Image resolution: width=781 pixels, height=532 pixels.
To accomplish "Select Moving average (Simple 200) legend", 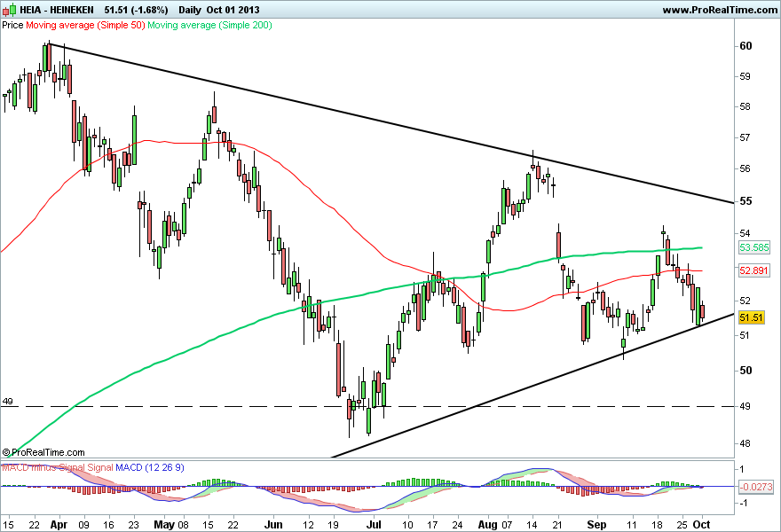I will 209,25.
